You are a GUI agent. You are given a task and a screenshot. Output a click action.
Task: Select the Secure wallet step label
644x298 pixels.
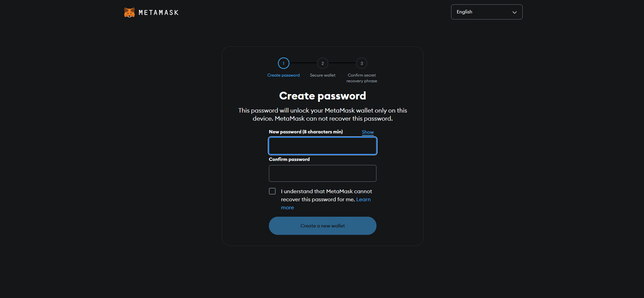click(x=323, y=75)
